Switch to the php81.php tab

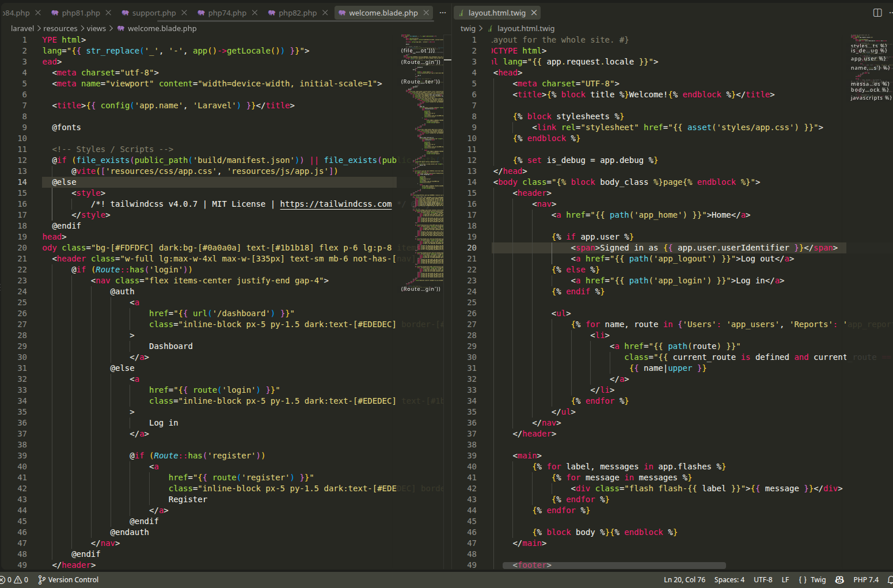[81, 13]
